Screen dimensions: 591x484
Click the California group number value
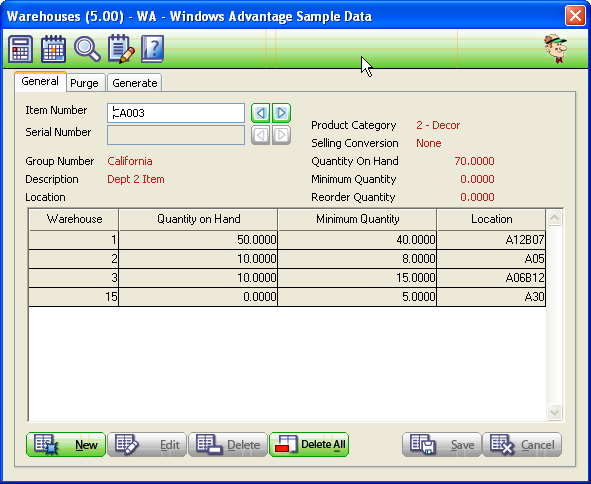point(130,161)
